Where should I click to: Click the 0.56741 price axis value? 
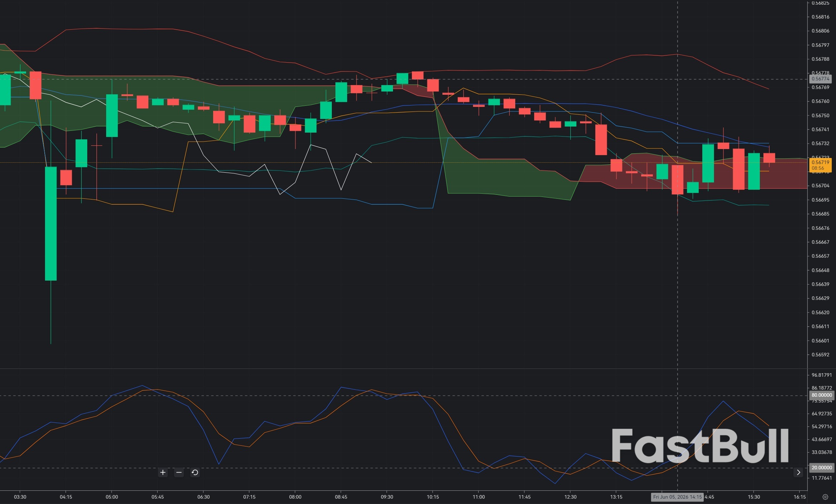pyautogui.click(x=820, y=129)
